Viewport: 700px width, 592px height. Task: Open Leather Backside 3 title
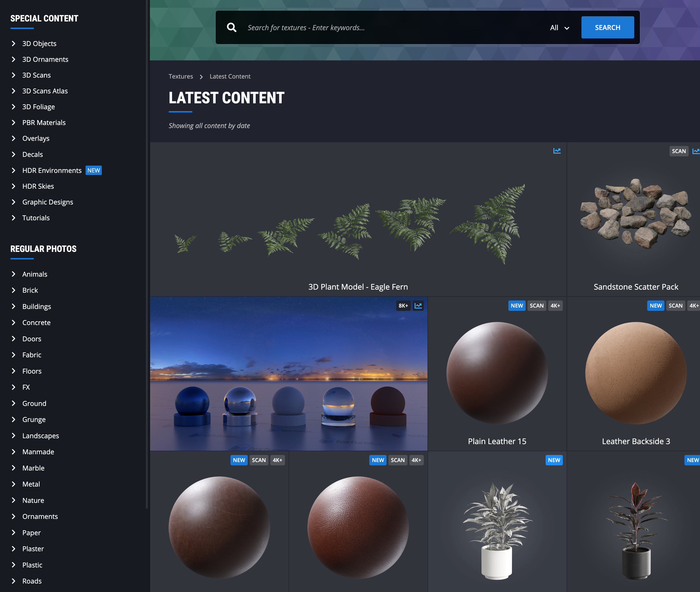[636, 441]
